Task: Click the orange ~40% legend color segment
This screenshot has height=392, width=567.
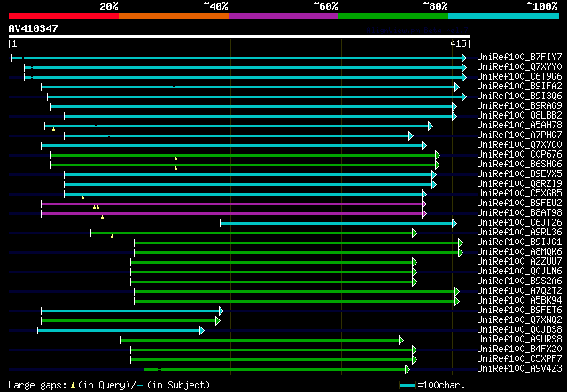Action: click(174, 16)
